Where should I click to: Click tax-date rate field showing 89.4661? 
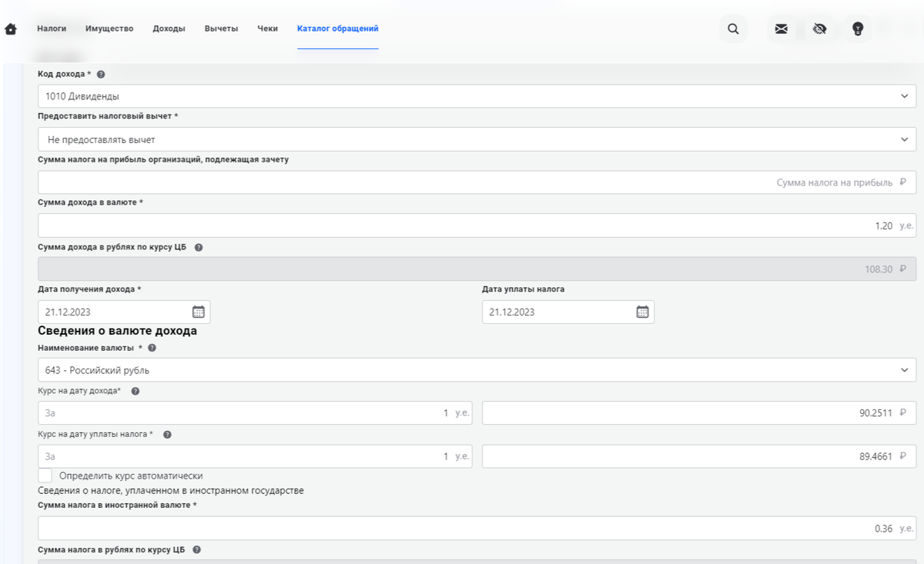699,456
